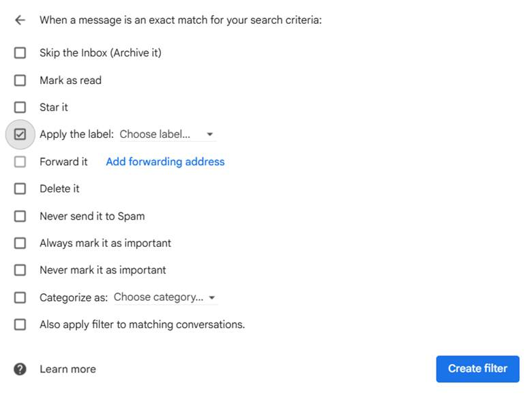This screenshot has height=397, width=532.
Task: Click the Choose category dropdown arrow
Action: click(x=212, y=298)
